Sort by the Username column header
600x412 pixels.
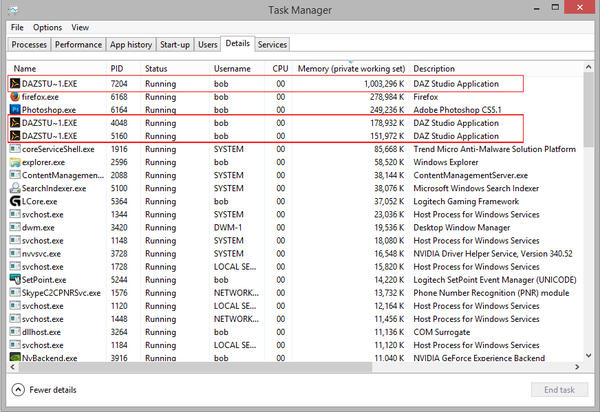pyautogui.click(x=237, y=69)
